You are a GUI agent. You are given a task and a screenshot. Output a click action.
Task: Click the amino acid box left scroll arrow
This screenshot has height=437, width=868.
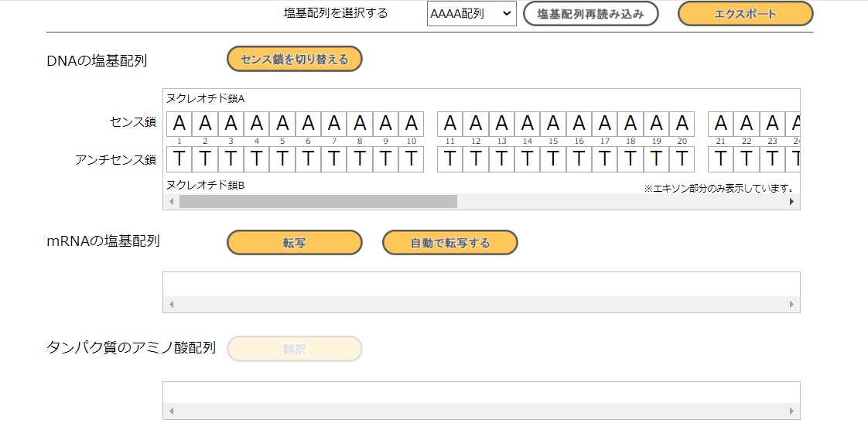[171, 411]
